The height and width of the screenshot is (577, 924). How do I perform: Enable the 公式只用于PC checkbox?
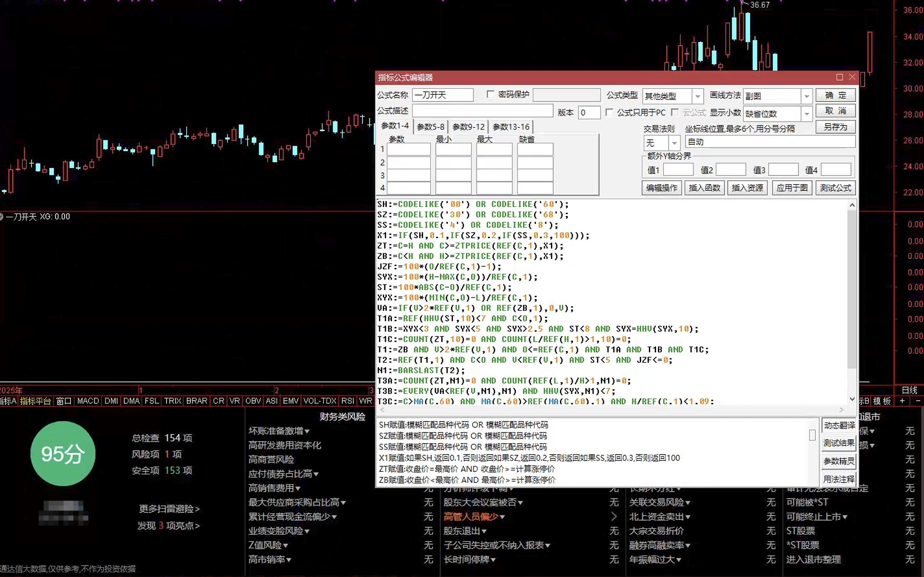[x=609, y=112]
